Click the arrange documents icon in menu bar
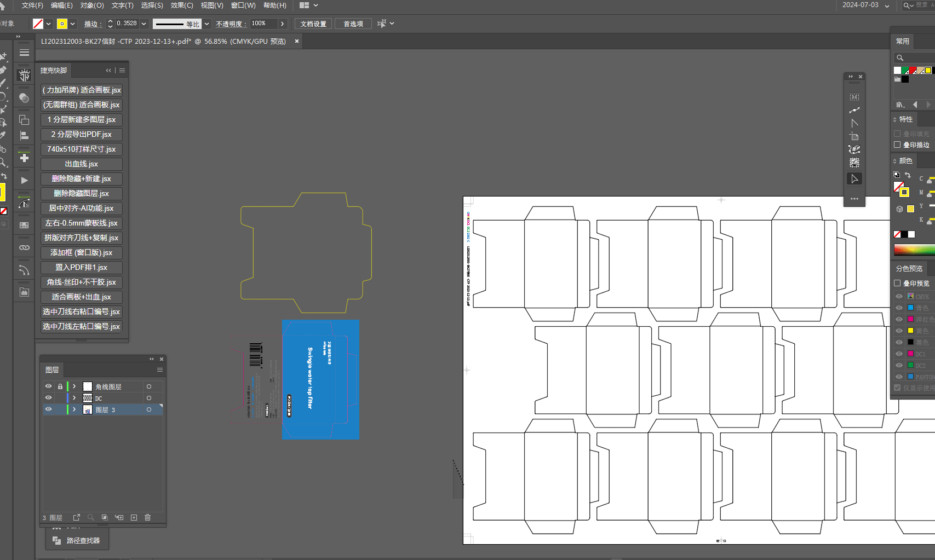Screen dimensions: 935x560 305,5
